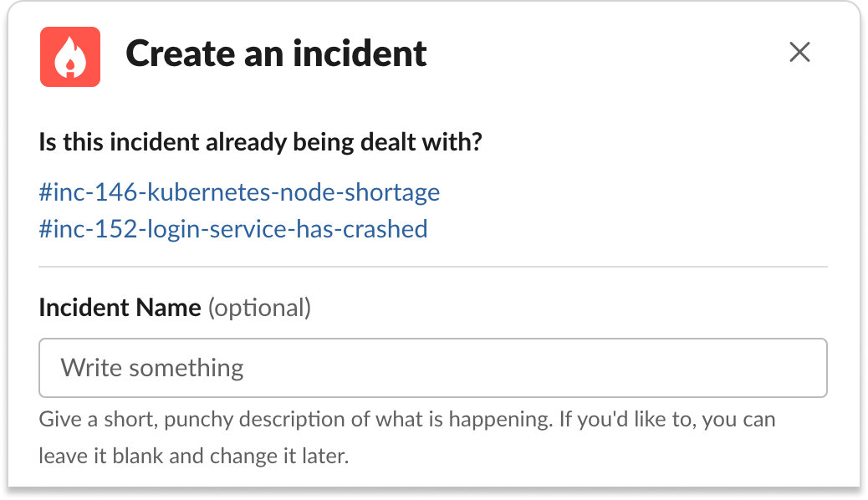Click the red flame incident app icon

(x=70, y=57)
